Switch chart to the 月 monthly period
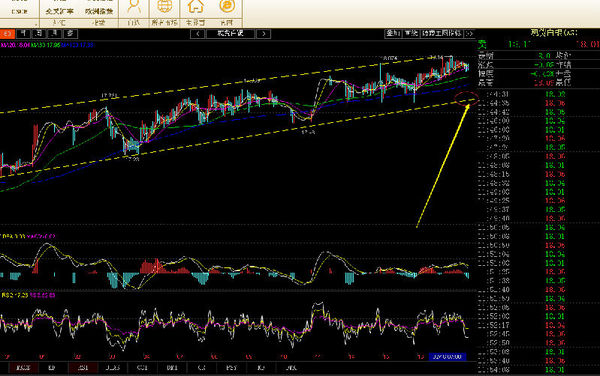 click(x=55, y=34)
